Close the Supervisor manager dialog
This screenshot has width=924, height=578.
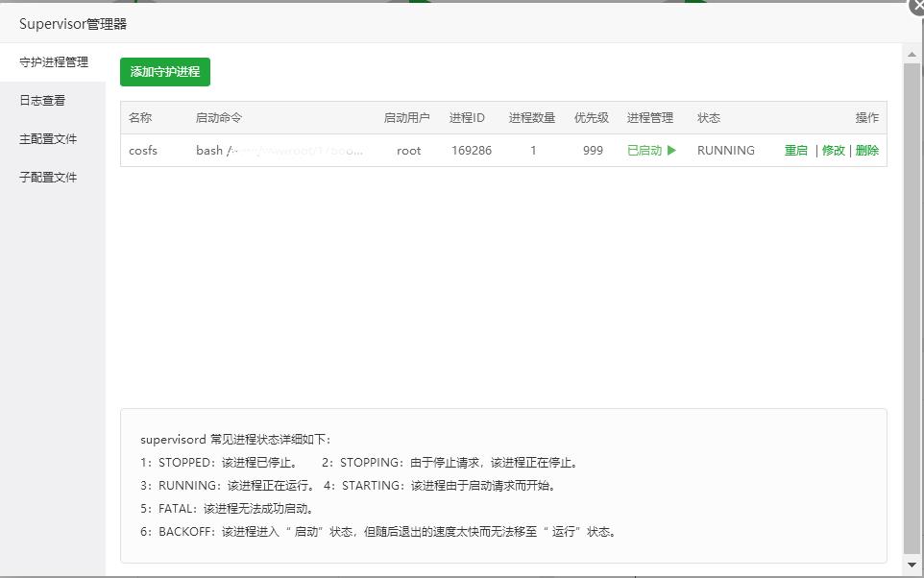click(917, 5)
